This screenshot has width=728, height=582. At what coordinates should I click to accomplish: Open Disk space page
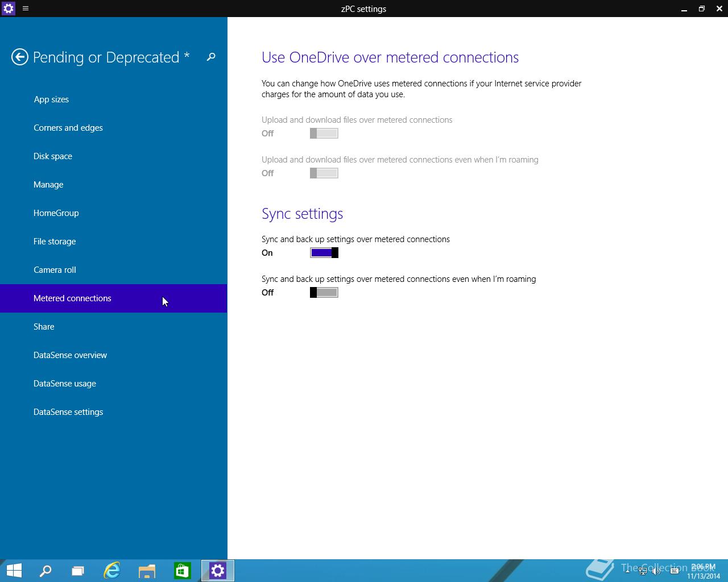114,156
